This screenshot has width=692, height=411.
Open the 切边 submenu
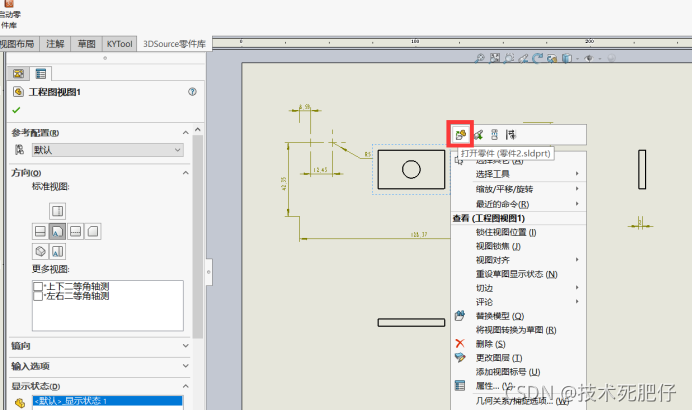pos(519,288)
